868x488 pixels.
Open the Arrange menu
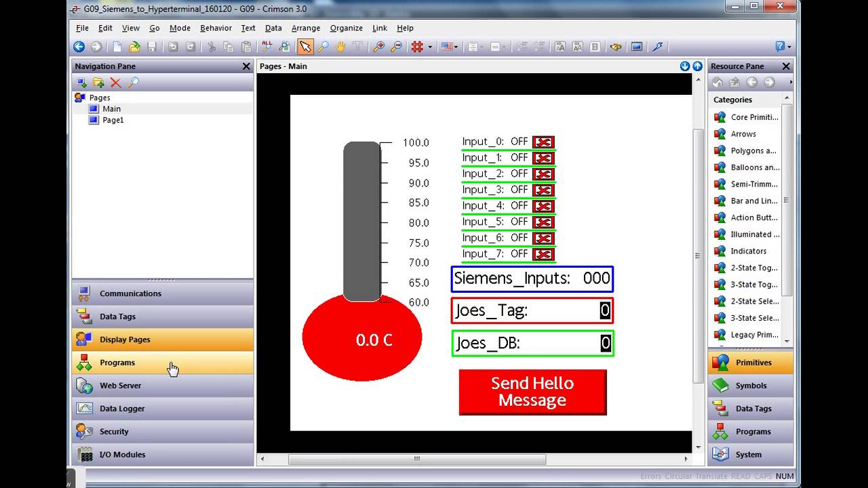[x=306, y=28]
